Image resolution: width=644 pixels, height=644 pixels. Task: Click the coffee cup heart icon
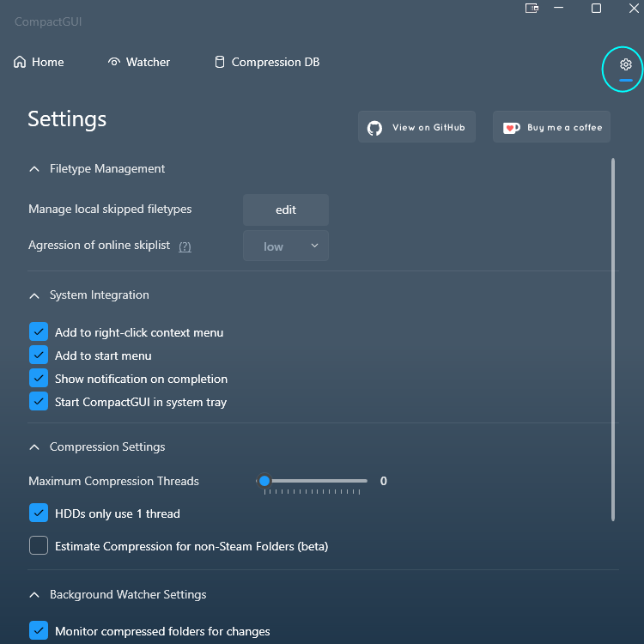coord(512,128)
